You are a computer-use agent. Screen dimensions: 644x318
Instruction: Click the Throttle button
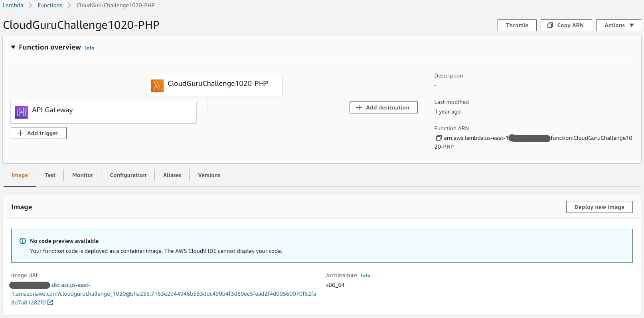pos(517,25)
